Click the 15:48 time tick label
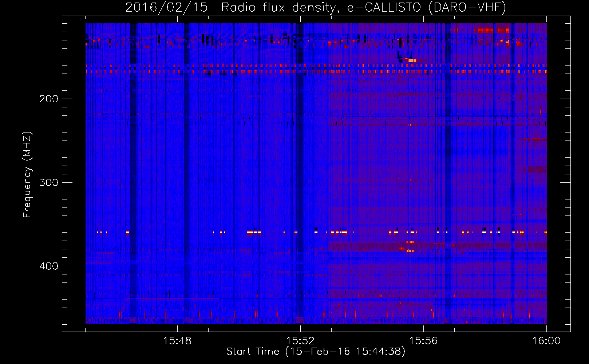Image resolution: width=589 pixels, height=364 pixels. [x=177, y=341]
